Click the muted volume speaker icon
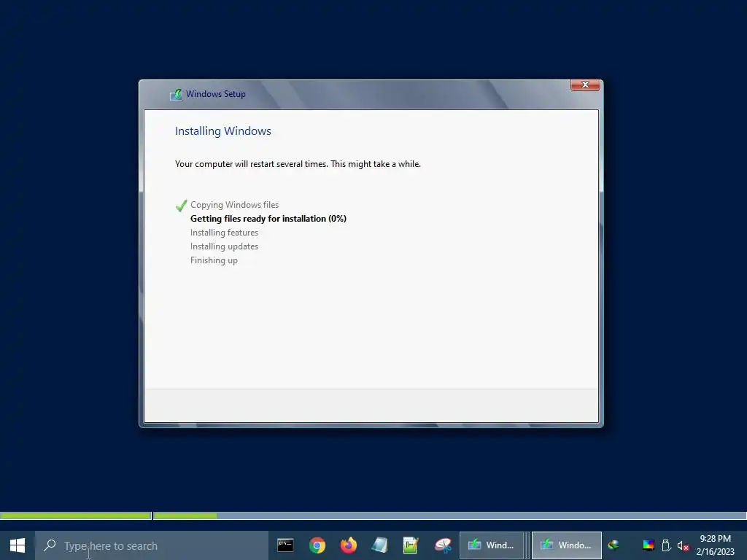747x560 pixels. [x=683, y=545]
